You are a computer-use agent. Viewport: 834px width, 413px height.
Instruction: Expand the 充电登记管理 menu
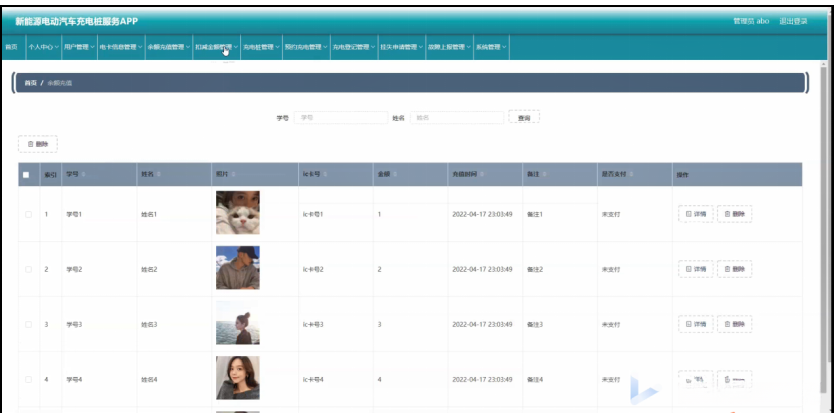pyautogui.click(x=354, y=47)
